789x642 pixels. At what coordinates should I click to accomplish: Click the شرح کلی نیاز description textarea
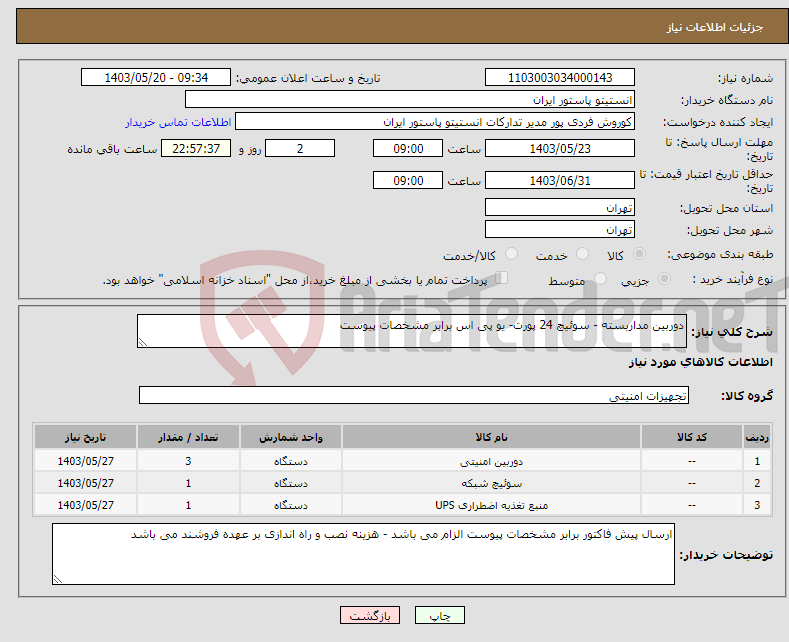pos(412,331)
